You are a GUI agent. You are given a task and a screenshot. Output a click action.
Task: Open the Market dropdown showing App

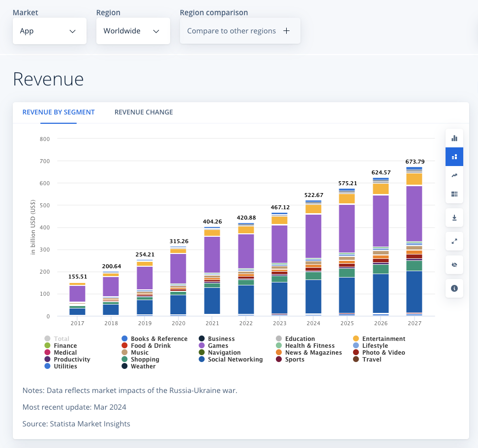49,31
